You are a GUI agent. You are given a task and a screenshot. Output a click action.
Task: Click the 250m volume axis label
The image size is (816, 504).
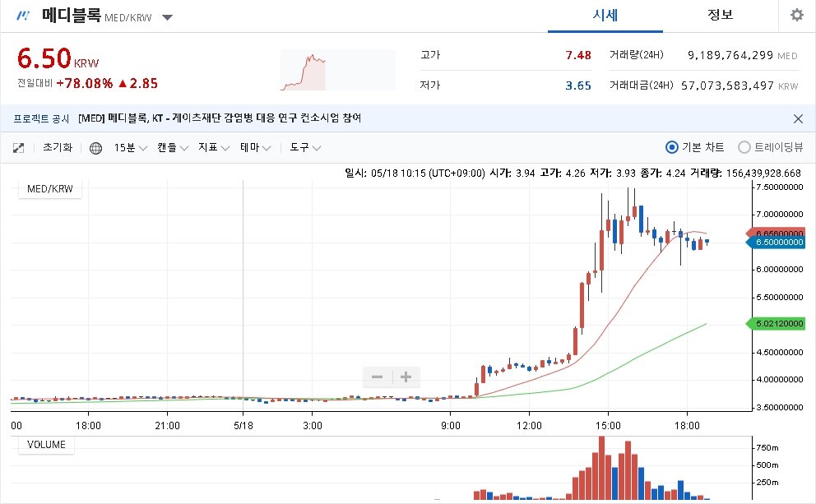click(767, 482)
